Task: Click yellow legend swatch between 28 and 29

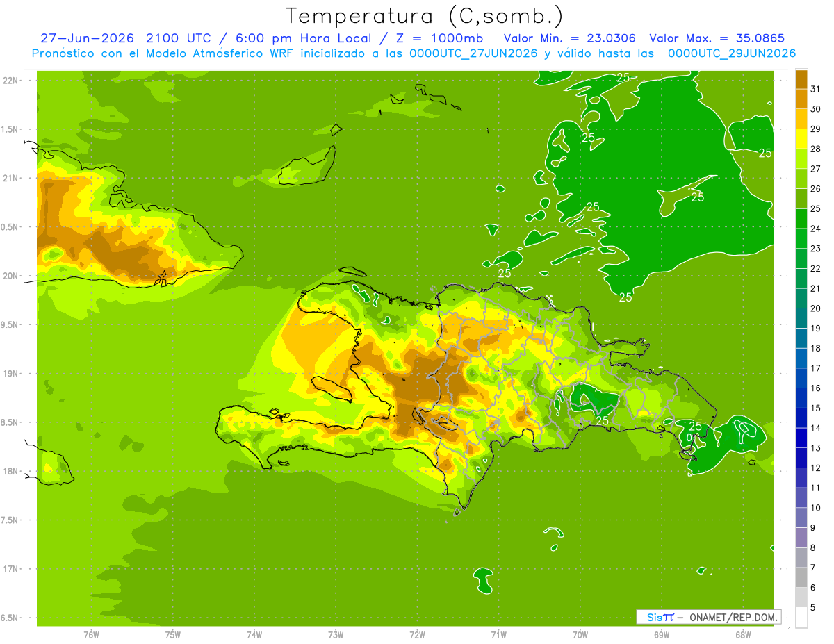Action: click(x=801, y=139)
